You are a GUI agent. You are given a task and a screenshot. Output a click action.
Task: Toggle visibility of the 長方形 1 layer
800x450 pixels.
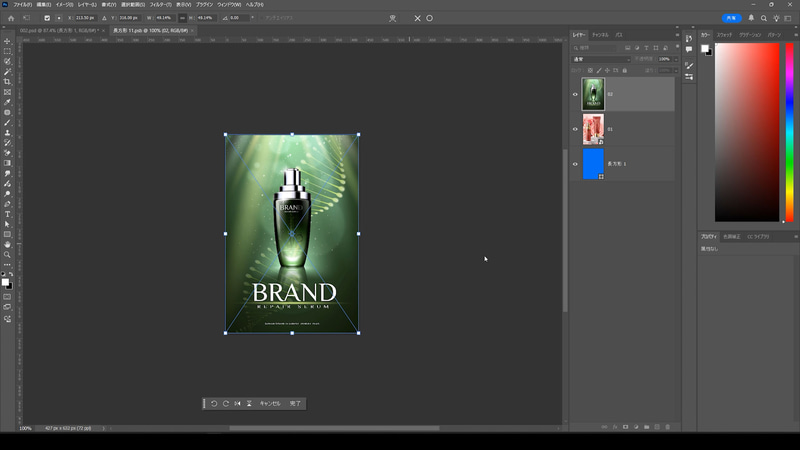click(x=575, y=164)
